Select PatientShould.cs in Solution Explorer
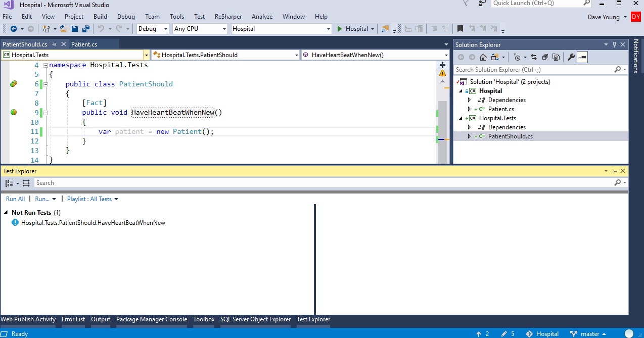644x338 pixels. (510, 136)
